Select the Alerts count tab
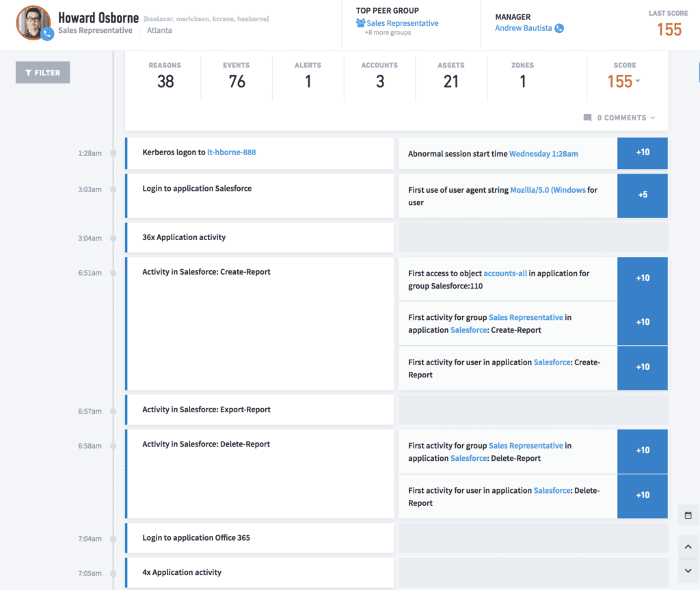The width and height of the screenshot is (700, 590). (308, 75)
